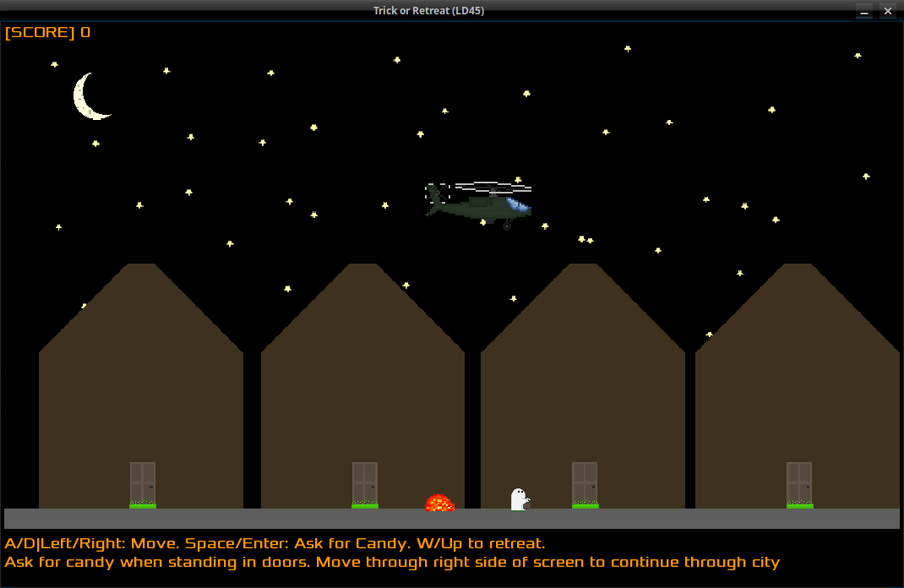The width and height of the screenshot is (904, 588).
Task: Click the white ghost character
Action: [520, 499]
